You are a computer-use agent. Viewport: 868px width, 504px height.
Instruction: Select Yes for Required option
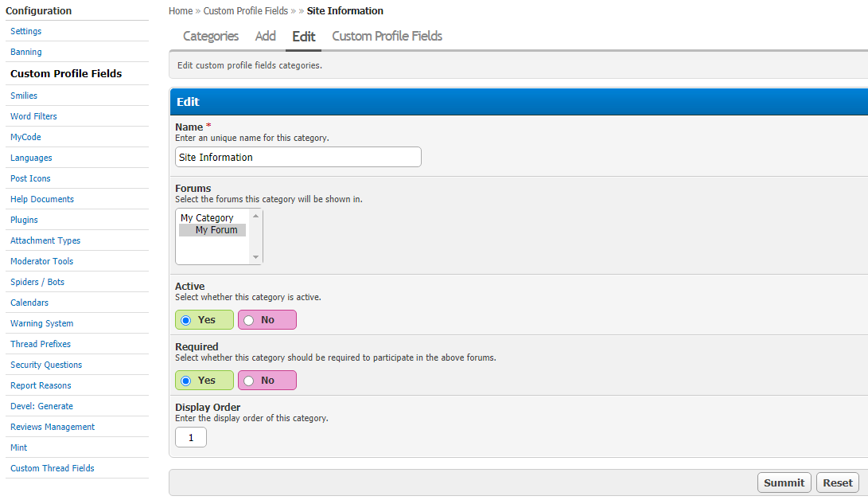coord(186,381)
